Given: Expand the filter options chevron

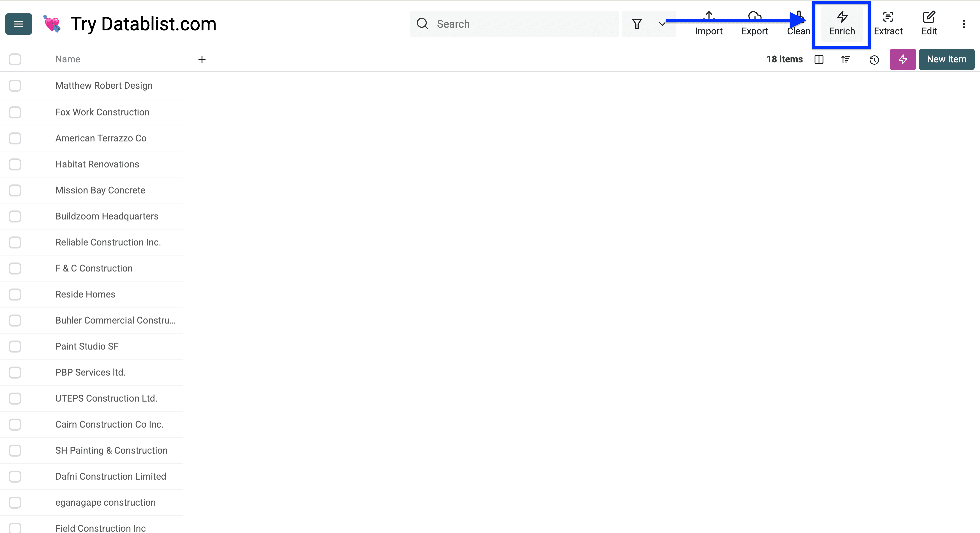Looking at the screenshot, I should 662,24.
